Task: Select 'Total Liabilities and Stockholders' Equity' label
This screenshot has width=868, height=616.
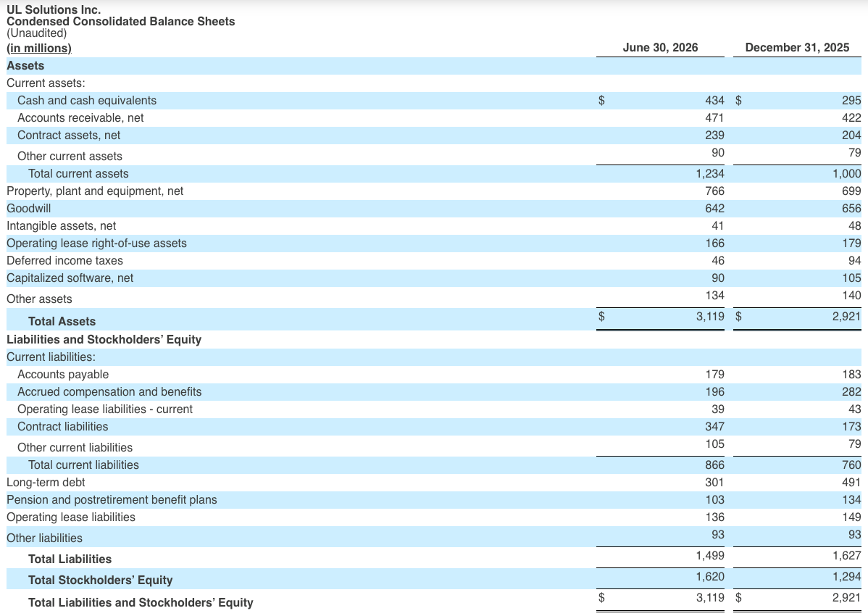Action: [x=141, y=603]
